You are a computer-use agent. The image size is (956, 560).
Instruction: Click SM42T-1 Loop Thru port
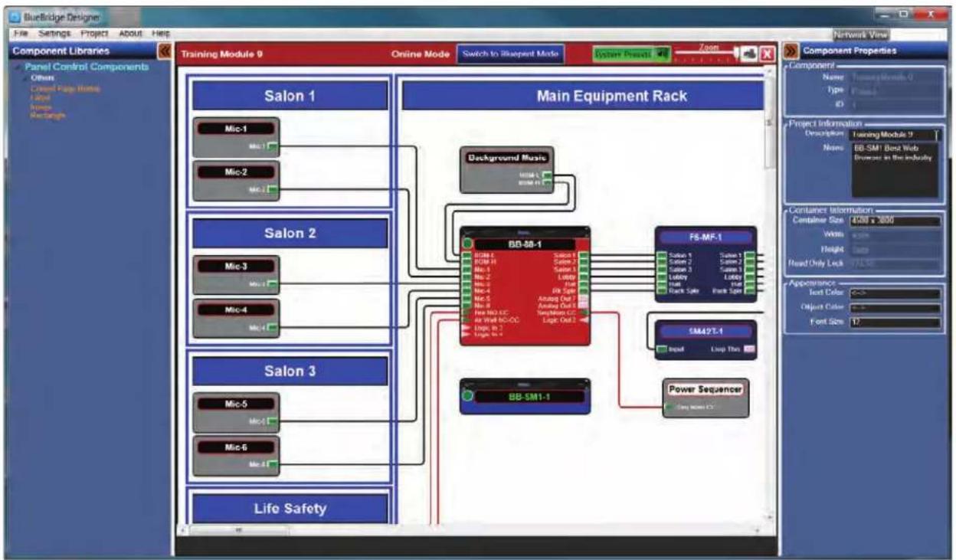pos(751,349)
